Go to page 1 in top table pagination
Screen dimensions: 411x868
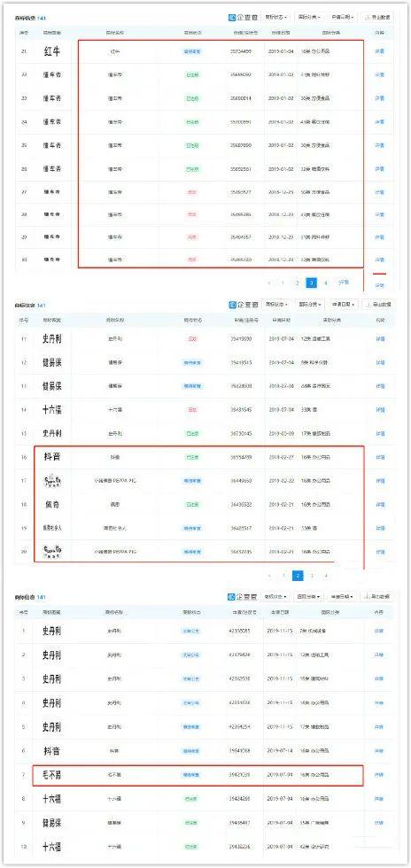(x=283, y=283)
